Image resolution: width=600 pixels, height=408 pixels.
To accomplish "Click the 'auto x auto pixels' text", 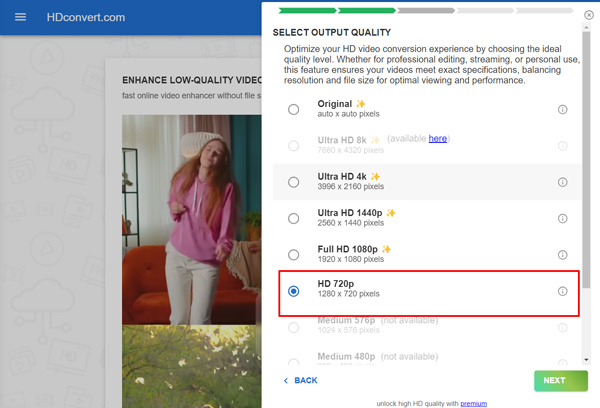I will (349, 114).
